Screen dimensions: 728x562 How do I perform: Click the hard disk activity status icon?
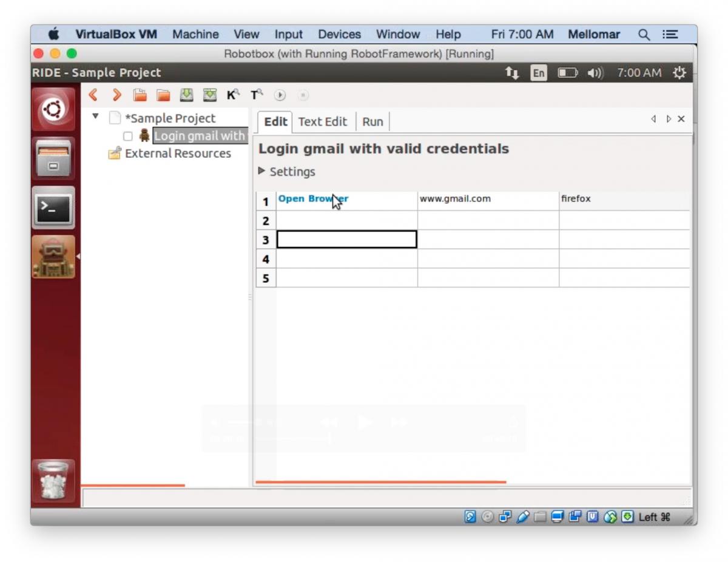click(470, 517)
